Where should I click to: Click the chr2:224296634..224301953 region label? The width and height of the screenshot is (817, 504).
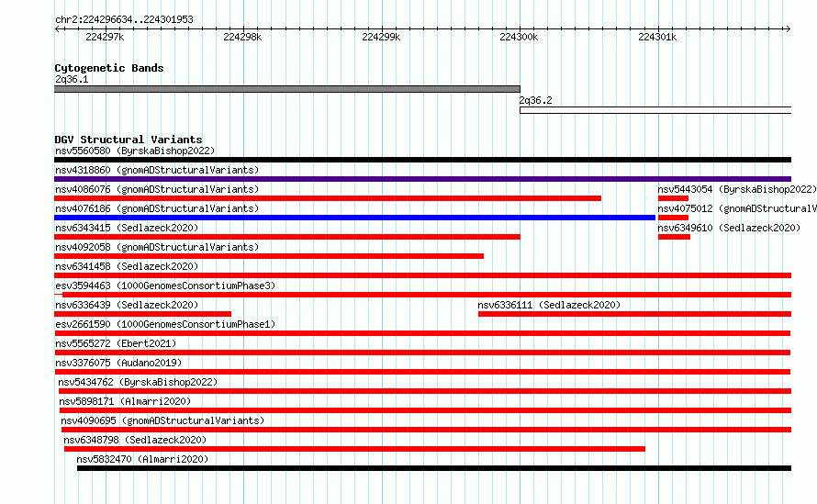124,19
